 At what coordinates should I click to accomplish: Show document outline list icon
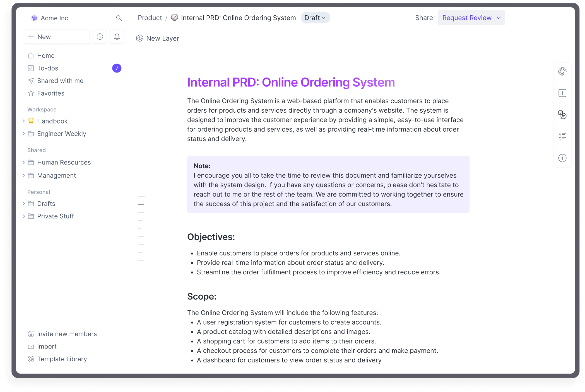(x=562, y=136)
